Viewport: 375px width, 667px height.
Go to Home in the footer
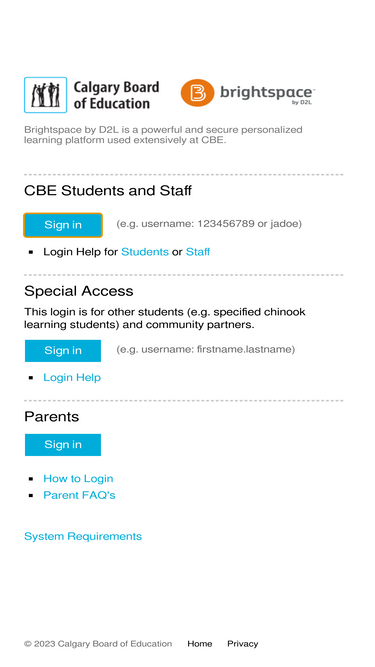click(200, 644)
